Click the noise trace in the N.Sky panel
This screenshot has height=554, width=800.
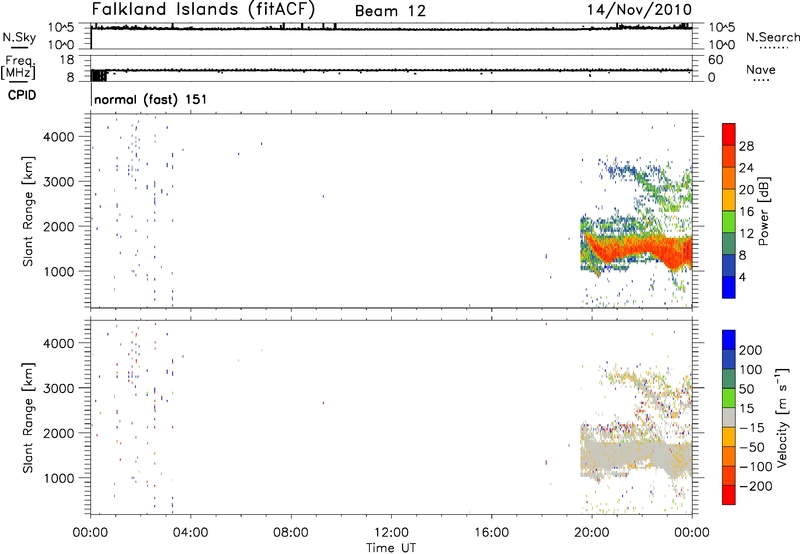point(391,29)
